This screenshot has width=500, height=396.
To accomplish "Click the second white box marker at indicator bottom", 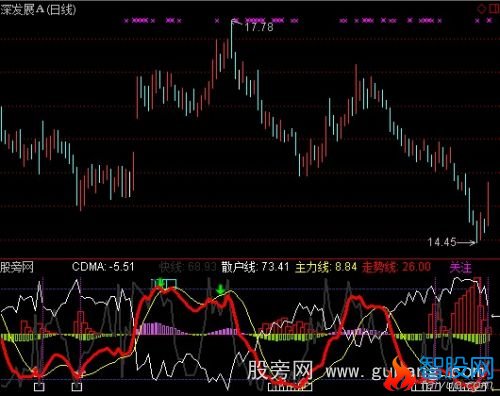I will (77, 387).
